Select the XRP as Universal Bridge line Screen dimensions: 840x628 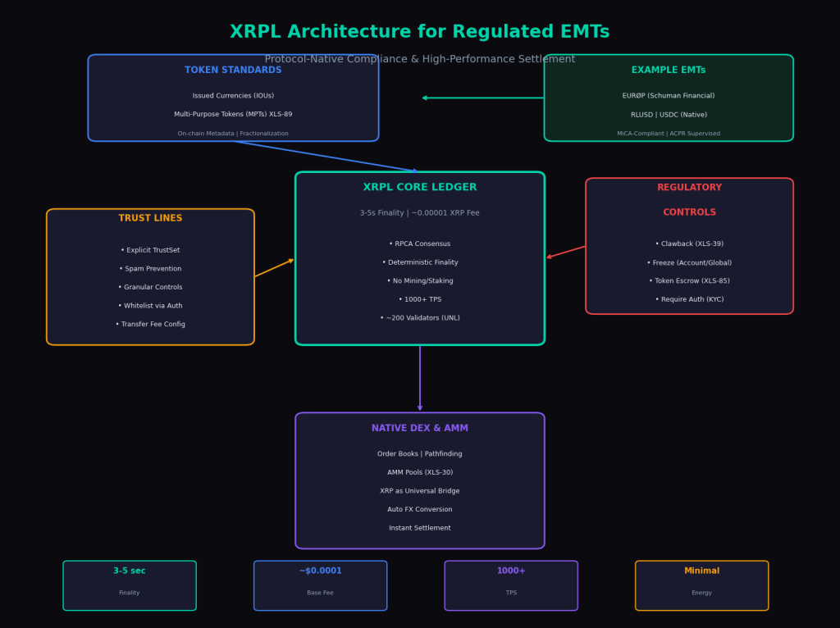419,491
